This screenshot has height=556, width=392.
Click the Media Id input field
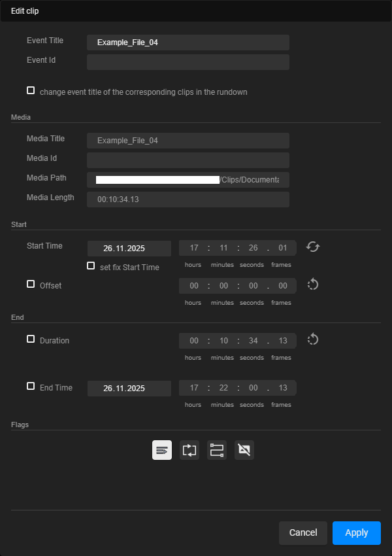(x=188, y=160)
